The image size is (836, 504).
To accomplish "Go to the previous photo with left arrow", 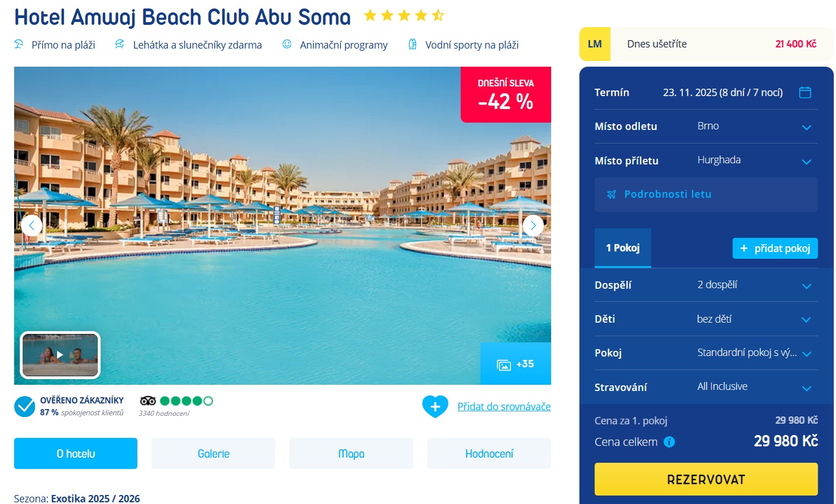I will tap(32, 225).
